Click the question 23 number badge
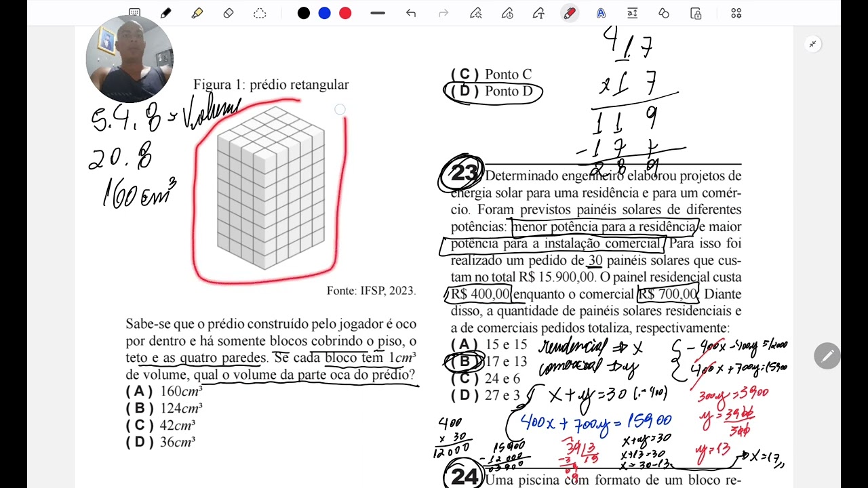Viewport: 868px width, 488px height. pyautogui.click(x=462, y=174)
